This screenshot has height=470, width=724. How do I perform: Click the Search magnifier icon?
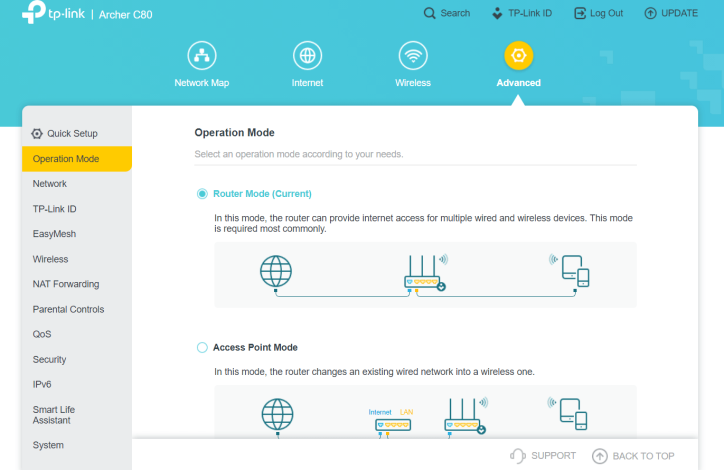(x=430, y=13)
